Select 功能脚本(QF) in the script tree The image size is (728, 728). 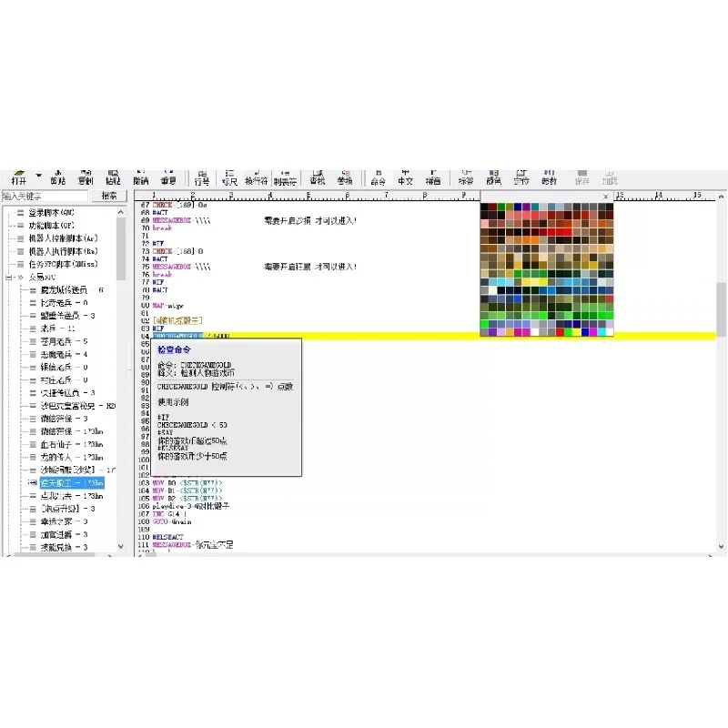[x=51, y=225]
